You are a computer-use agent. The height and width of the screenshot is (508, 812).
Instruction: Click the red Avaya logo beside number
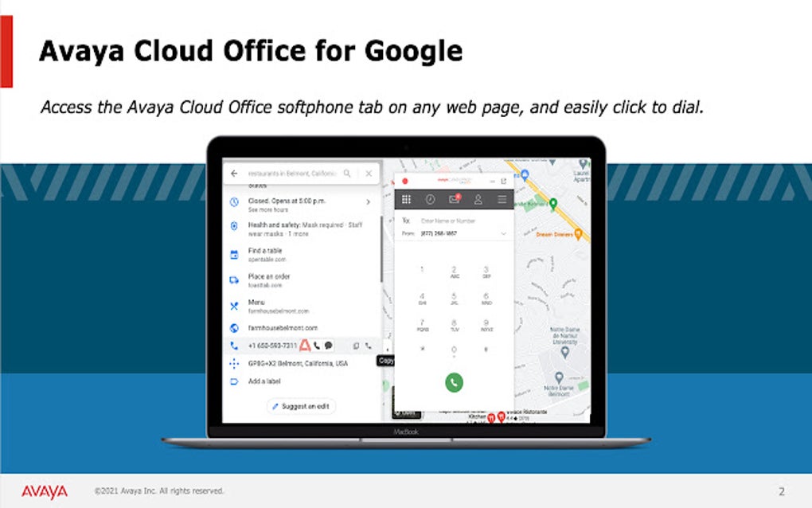pos(305,346)
